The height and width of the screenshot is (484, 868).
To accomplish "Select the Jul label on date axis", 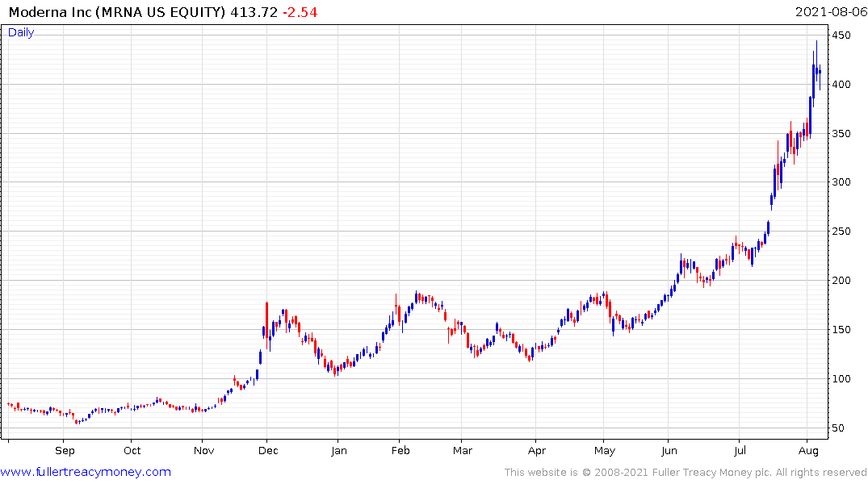I will click(x=740, y=451).
